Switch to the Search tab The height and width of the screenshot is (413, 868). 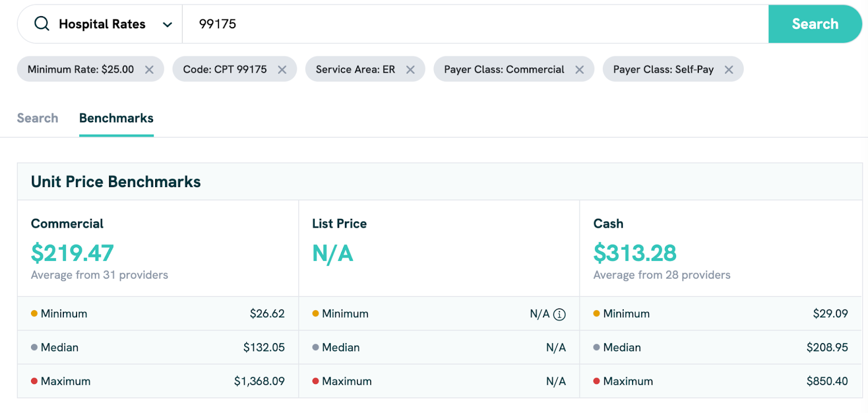coord(37,118)
